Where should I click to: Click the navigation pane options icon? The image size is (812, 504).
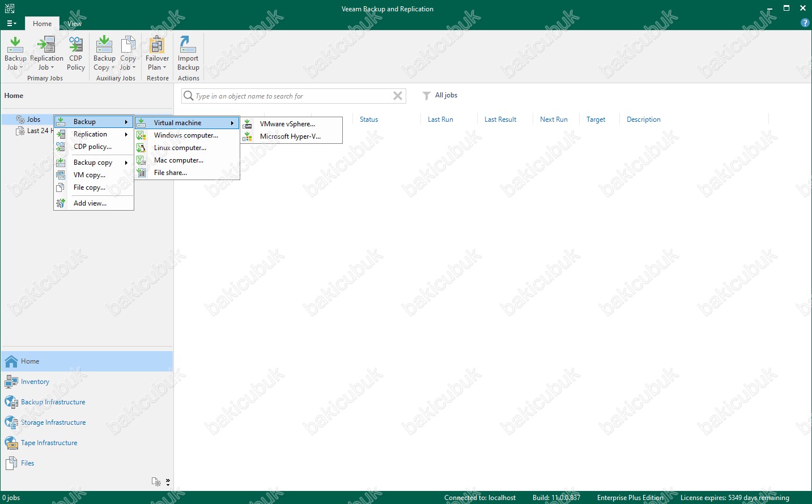click(156, 482)
